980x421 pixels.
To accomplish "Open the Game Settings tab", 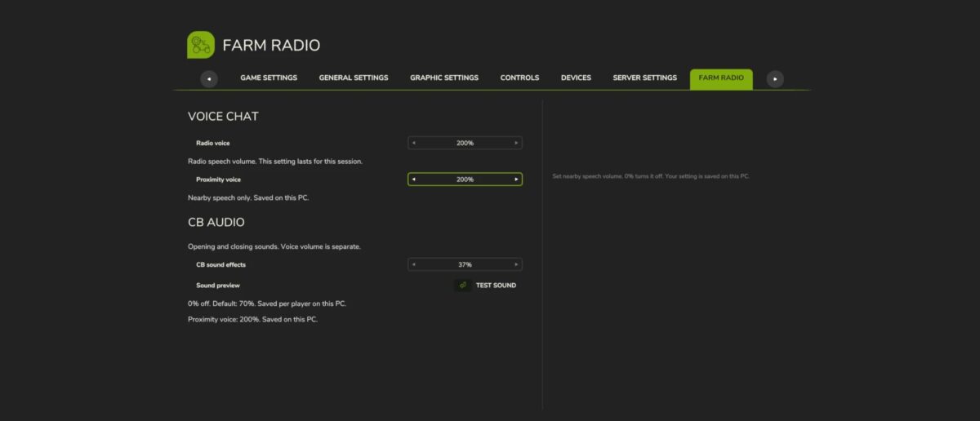I will 269,78.
